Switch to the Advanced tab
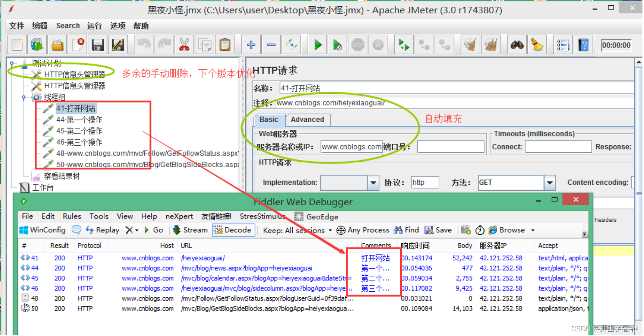 (308, 119)
